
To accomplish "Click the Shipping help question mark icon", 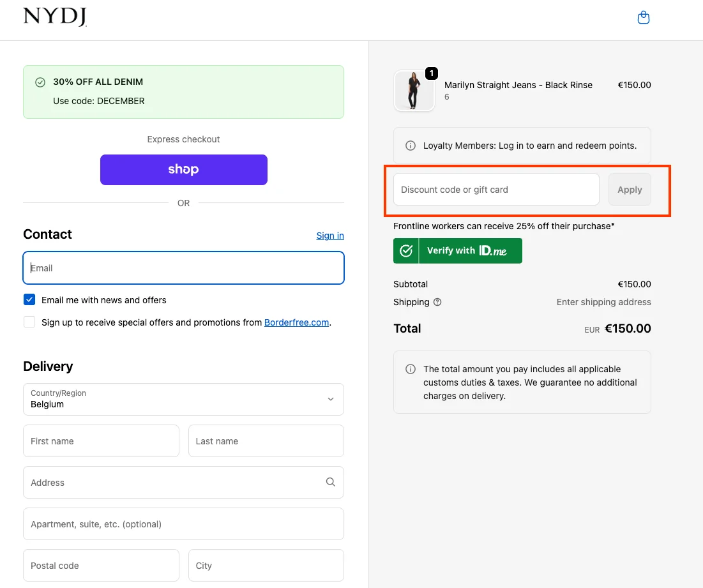I will point(437,302).
